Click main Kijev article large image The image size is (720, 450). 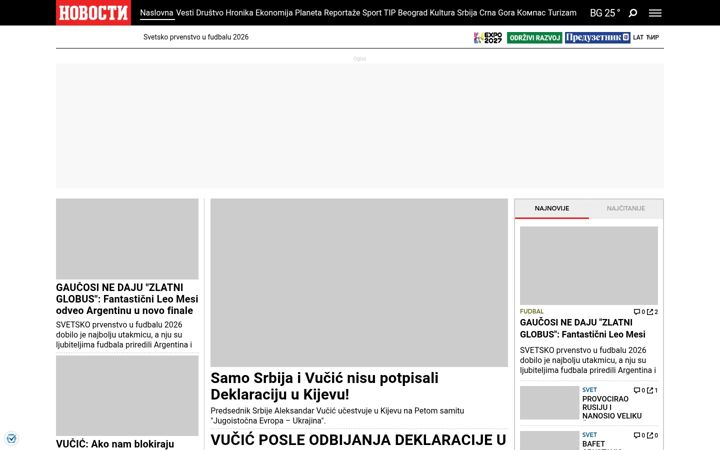359,282
